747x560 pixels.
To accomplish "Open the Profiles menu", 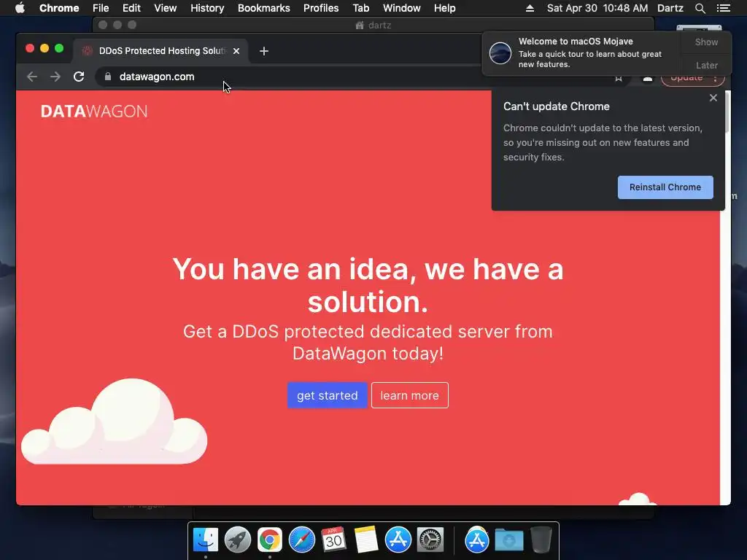I will (x=321, y=8).
